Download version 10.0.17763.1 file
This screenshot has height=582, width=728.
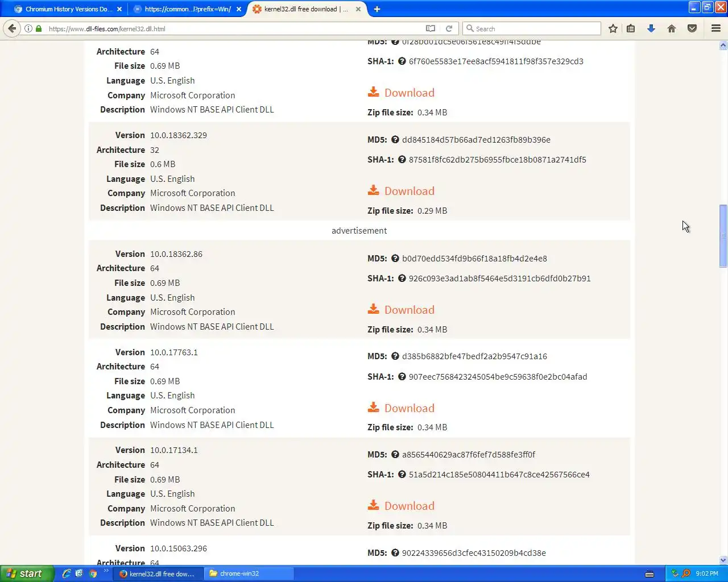tap(401, 408)
